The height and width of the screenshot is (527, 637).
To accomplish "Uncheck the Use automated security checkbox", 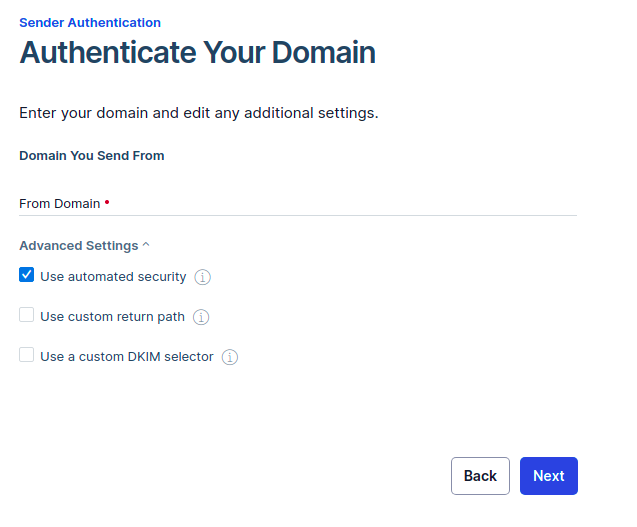I will tap(27, 275).
